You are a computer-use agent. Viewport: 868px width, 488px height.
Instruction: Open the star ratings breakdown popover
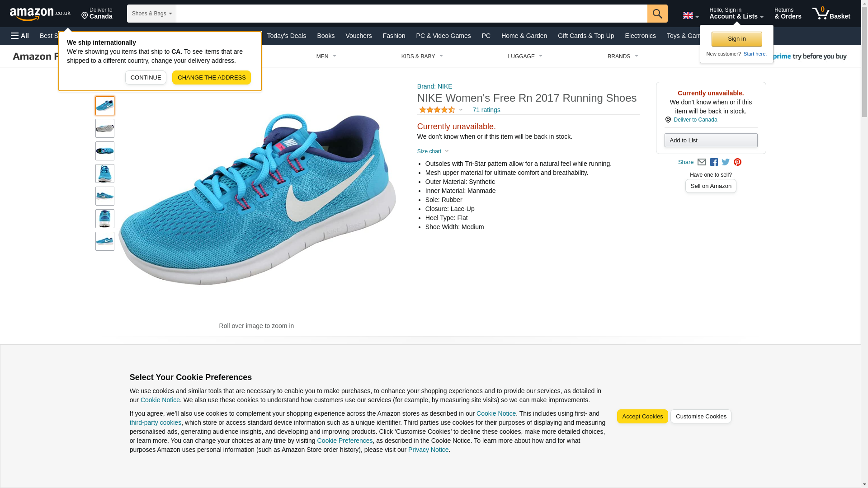(x=441, y=110)
